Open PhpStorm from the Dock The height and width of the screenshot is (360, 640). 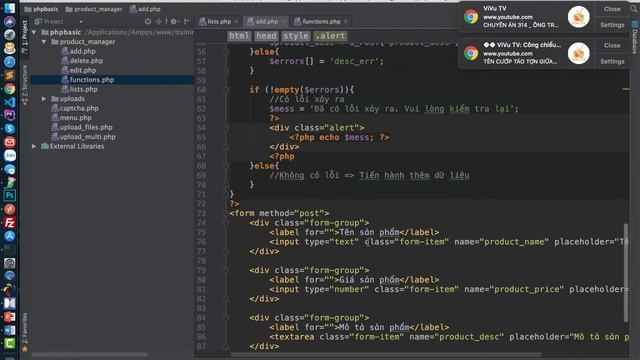pos(9,116)
